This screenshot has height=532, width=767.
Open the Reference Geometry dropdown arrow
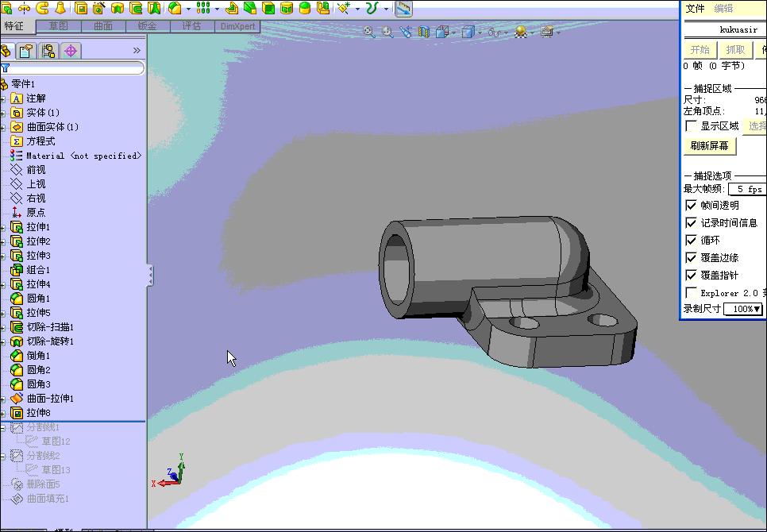pyautogui.click(x=357, y=9)
